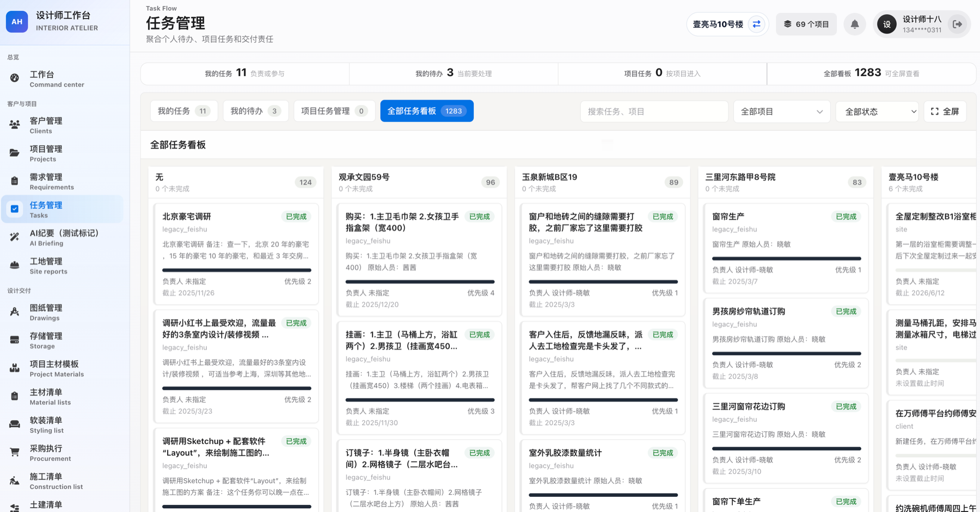Image resolution: width=980 pixels, height=512 pixels.
Task: Click the progress bar on 北京豪宅调研 card
Action: [237, 270]
